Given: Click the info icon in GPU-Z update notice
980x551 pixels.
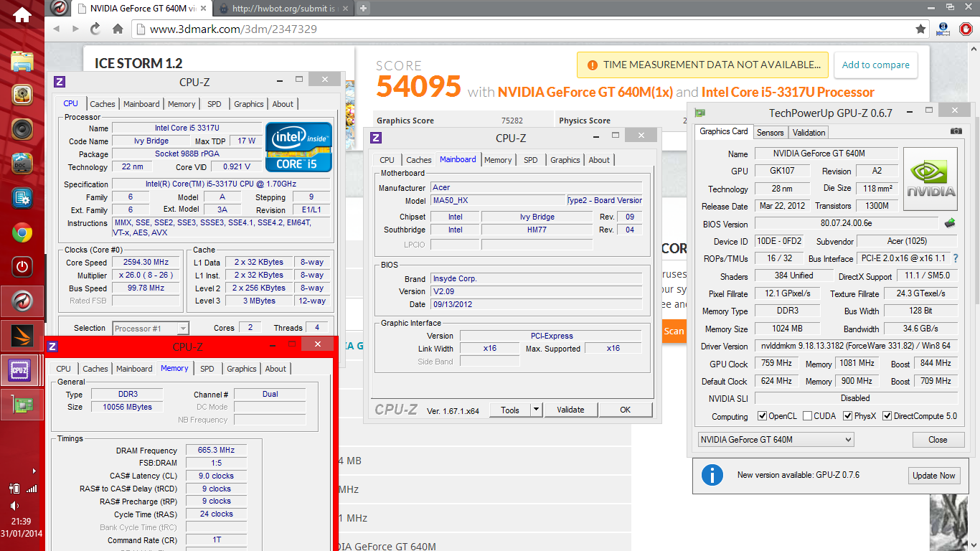Looking at the screenshot, I should (x=712, y=475).
